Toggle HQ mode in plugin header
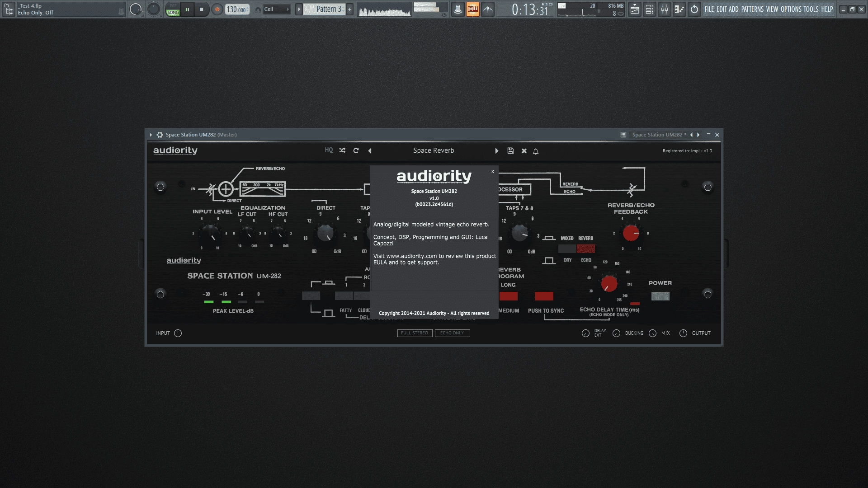This screenshot has width=868, height=488. [329, 150]
